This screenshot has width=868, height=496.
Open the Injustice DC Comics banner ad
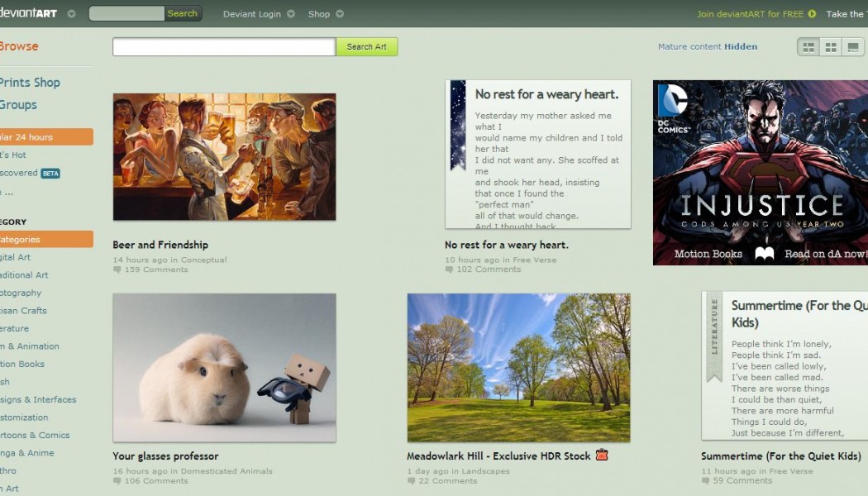(x=760, y=173)
